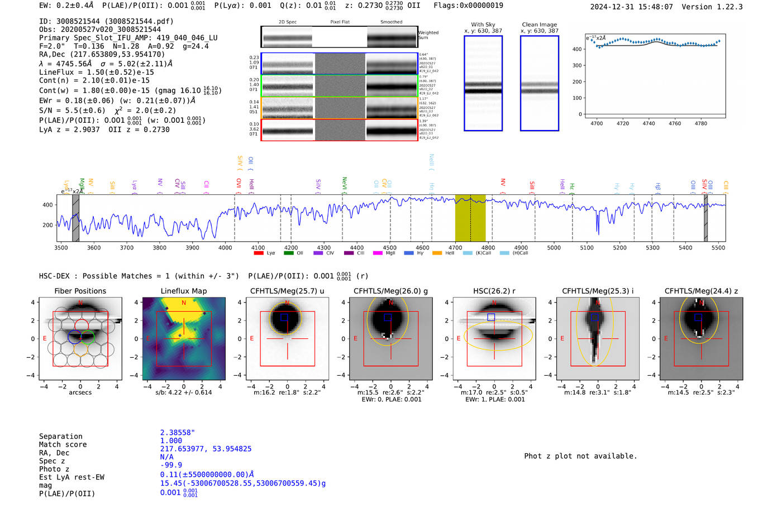Click the CIV purple legend swatch
Viewport: 782px width, 532px height.
pyautogui.click(x=318, y=253)
